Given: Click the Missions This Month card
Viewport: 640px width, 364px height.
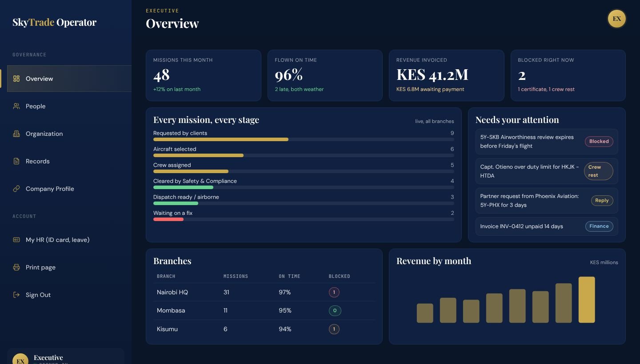Looking at the screenshot, I should (x=204, y=75).
